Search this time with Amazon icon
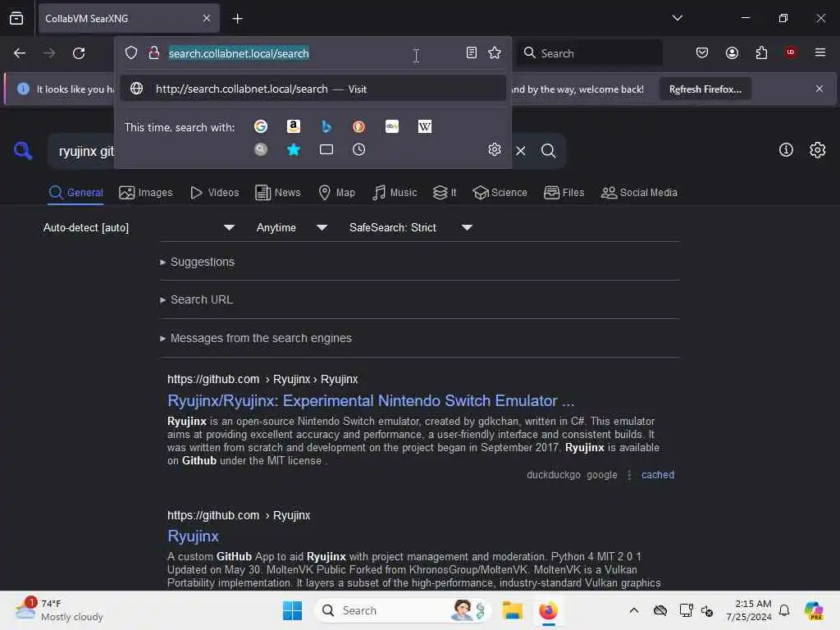 pos(294,126)
